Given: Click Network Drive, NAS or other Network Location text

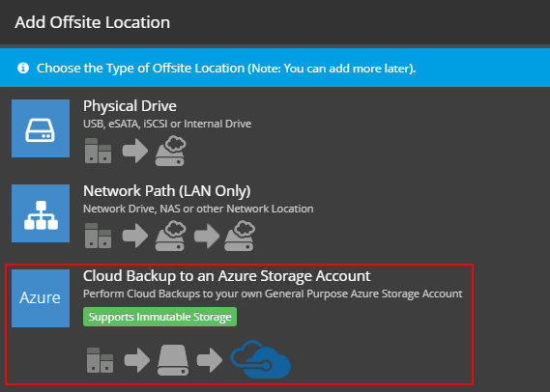Looking at the screenshot, I should click(198, 209).
